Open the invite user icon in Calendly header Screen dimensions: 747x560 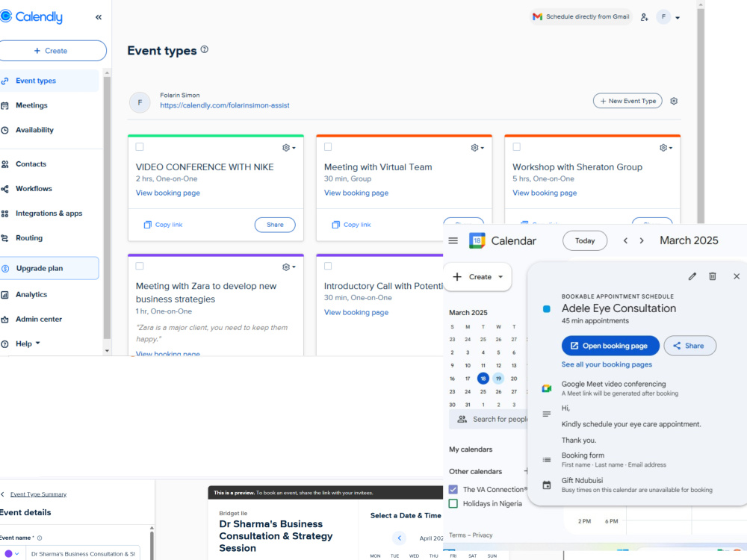click(x=644, y=17)
